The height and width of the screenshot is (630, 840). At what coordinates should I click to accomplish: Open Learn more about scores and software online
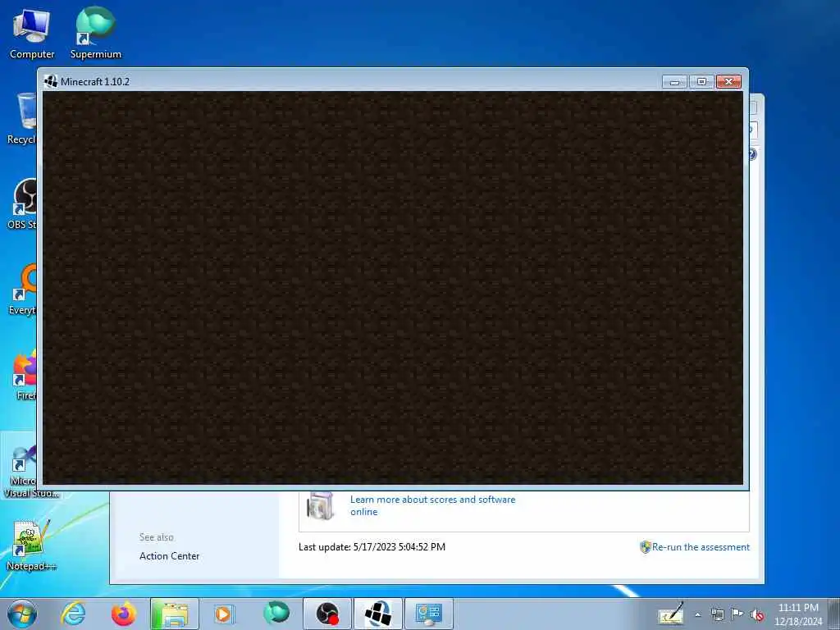pyautogui.click(x=433, y=505)
